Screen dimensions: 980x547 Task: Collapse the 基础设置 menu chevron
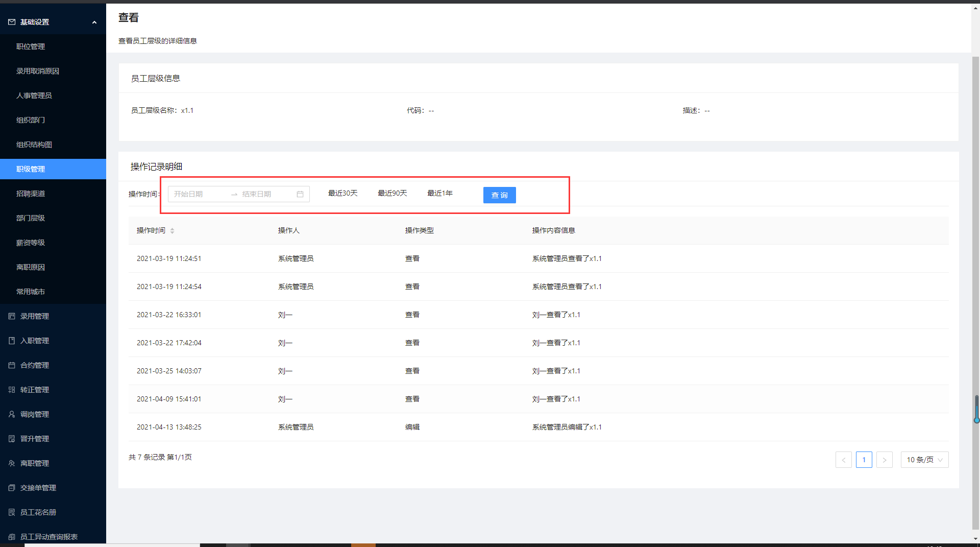pyautogui.click(x=94, y=22)
